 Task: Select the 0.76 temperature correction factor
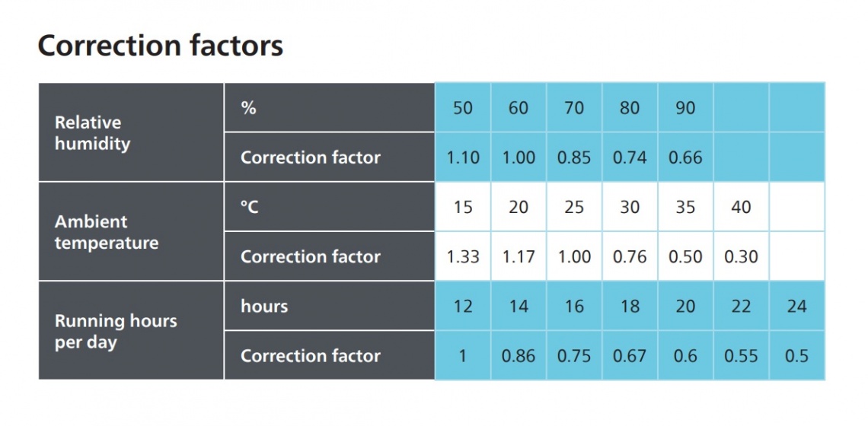coord(630,256)
